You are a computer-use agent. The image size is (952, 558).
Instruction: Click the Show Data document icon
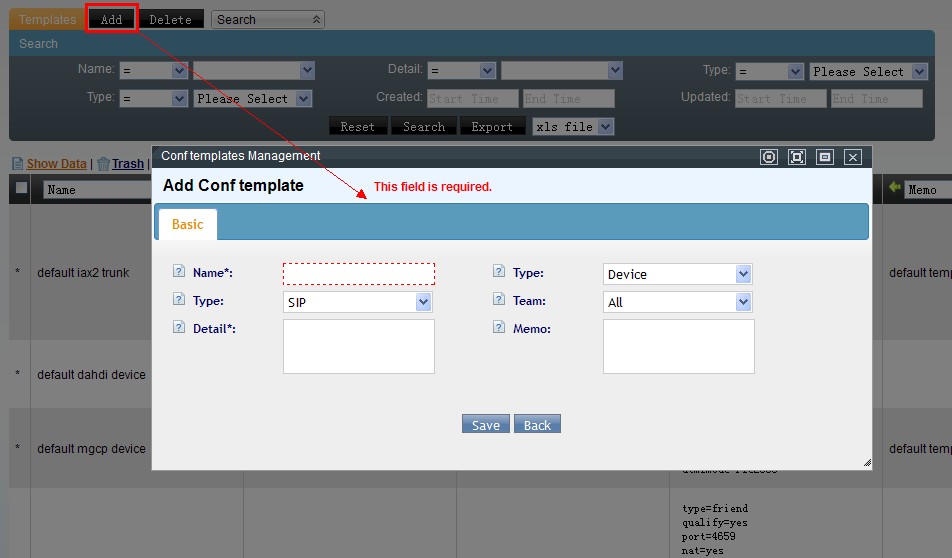18,164
